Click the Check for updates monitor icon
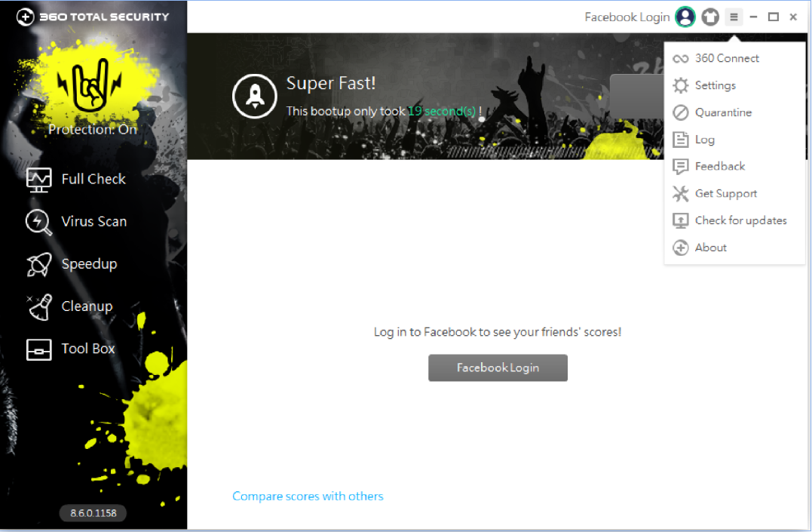 click(681, 221)
